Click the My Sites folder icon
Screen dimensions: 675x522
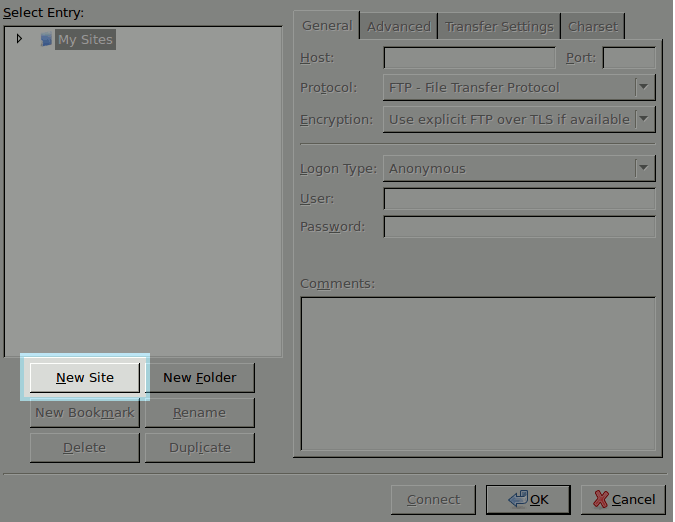[46, 40]
